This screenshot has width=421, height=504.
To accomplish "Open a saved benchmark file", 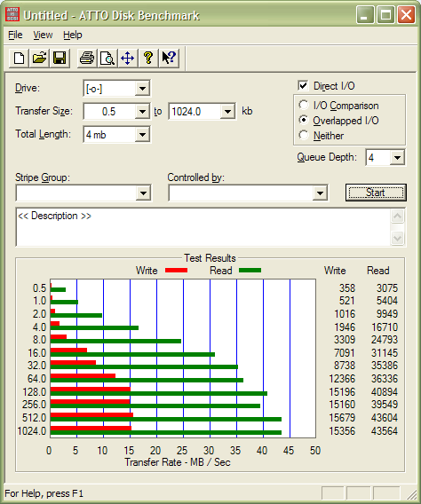I will point(39,59).
